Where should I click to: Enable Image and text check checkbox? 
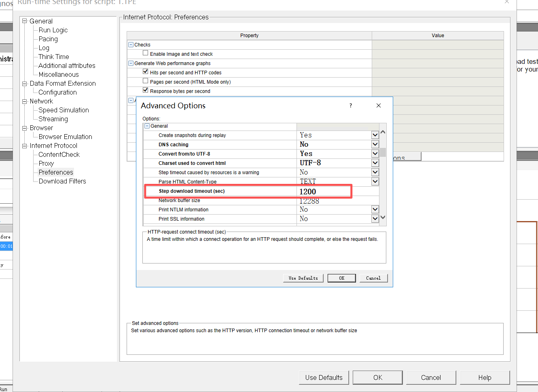pos(145,53)
